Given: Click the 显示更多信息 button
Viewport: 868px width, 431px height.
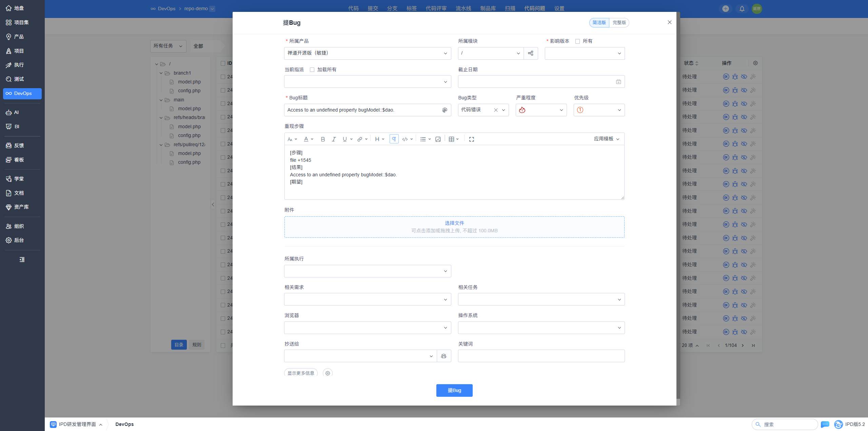Looking at the screenshot, I should point(301,373).
